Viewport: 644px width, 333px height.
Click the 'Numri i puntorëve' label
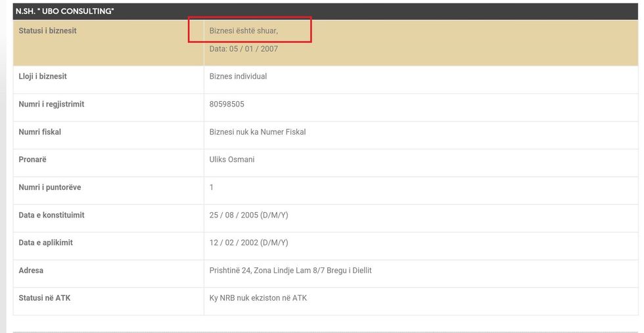(49, 187)
